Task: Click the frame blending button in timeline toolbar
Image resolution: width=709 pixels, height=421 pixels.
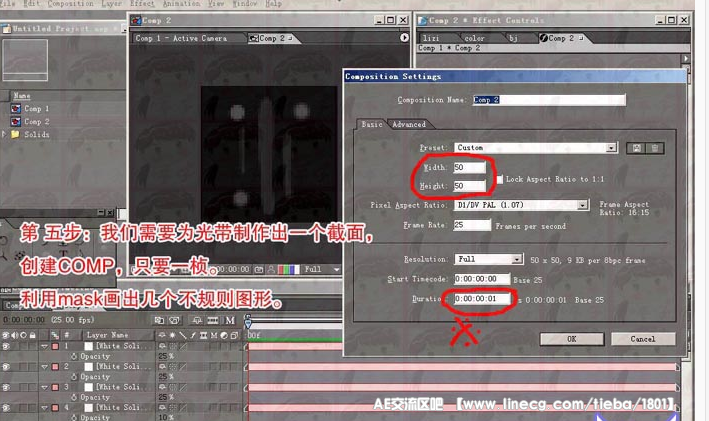Action: [213, 320]
